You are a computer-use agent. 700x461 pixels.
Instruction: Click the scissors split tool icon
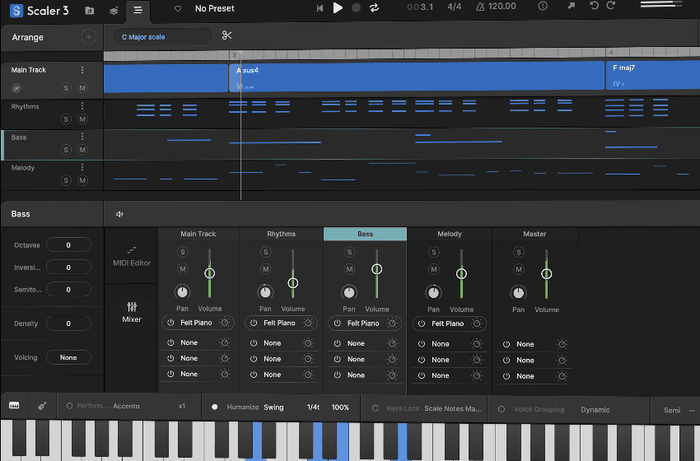point(228,37)
